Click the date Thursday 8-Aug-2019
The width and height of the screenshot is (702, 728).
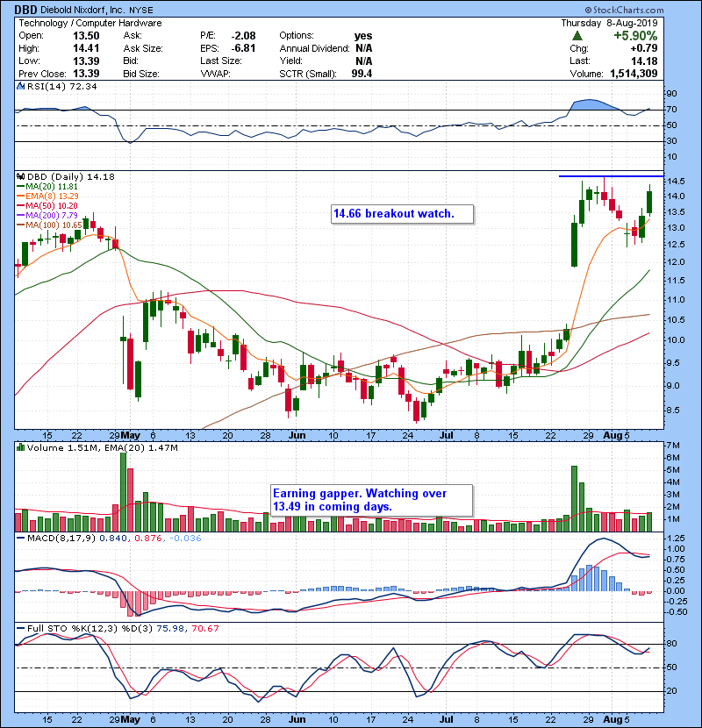(x=609, y=23)
